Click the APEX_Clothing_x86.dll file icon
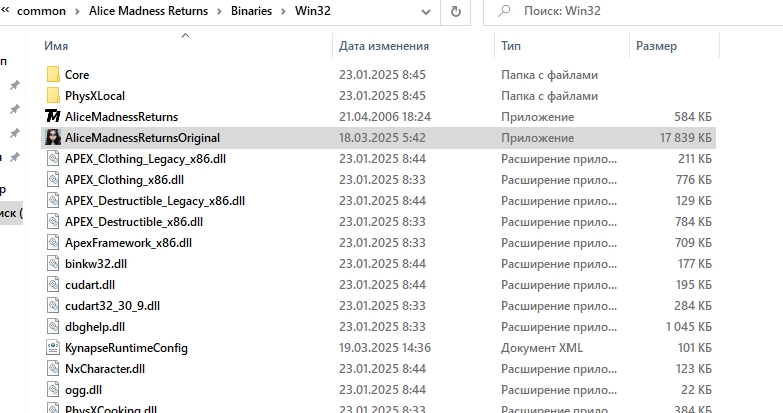Viewport: 783px width, 413px height. 53,179
